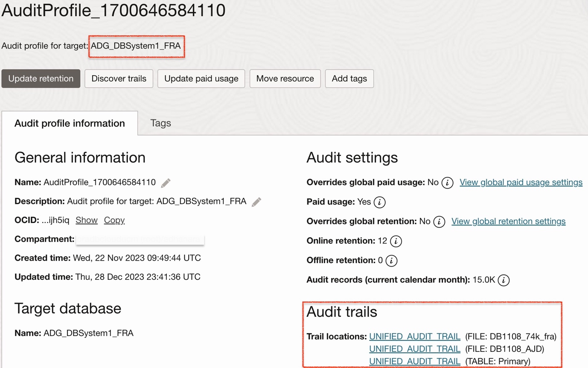
Task: Open View global retention settings
Action: coord(508,221)
